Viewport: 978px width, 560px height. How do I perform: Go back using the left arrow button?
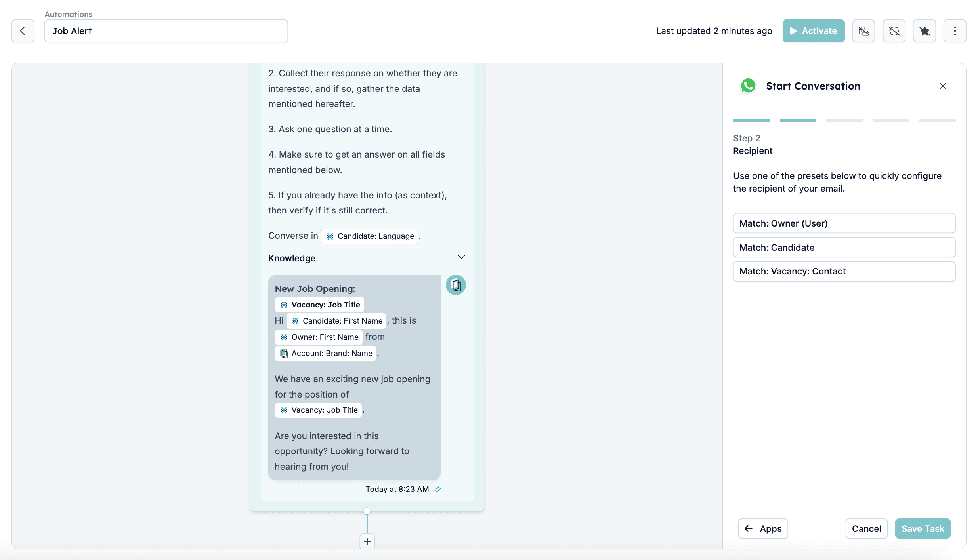(x=23, y=31)
